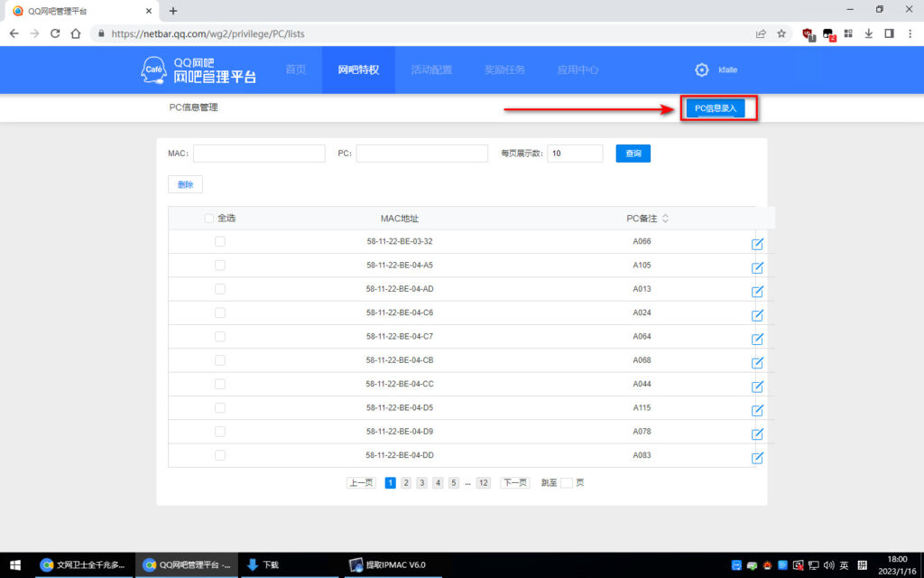Click the red-highlighted PC信息录入 button
The height and width of the screenshot is (578, 924).
coord(717,107)
